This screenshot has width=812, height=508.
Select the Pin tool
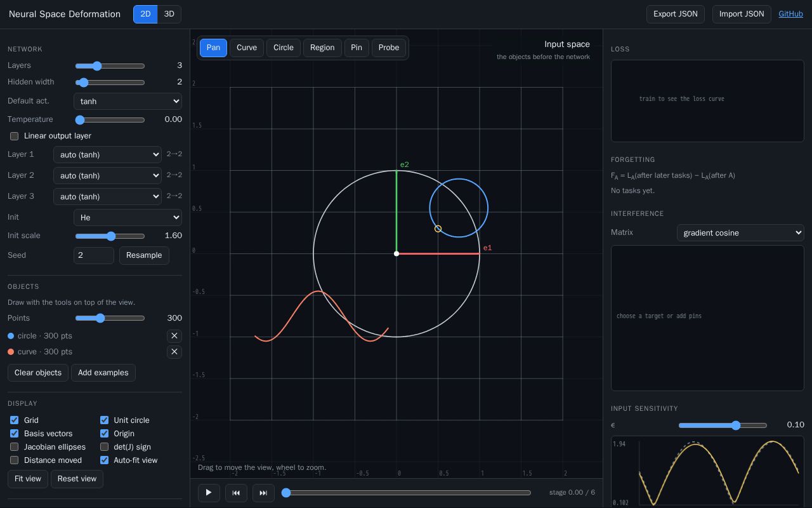(x=357, y=48)
